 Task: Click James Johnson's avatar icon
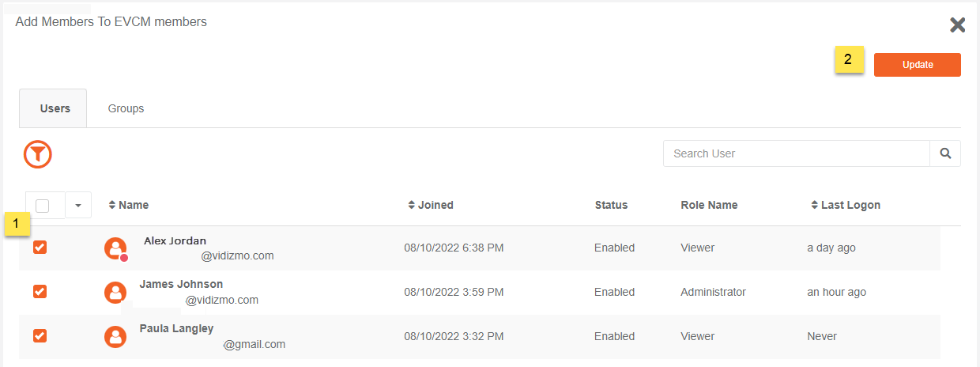(x=116, y=293)
